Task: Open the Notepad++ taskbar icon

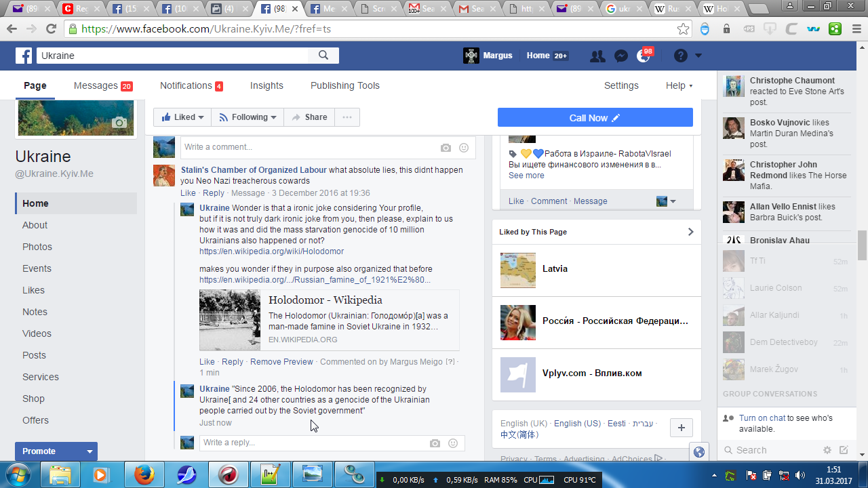Action: [x=271, y=474]
